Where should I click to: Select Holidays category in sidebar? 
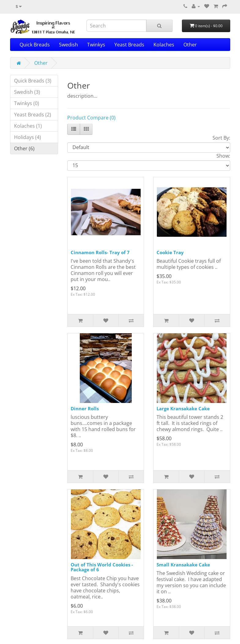tap(34, 137)
